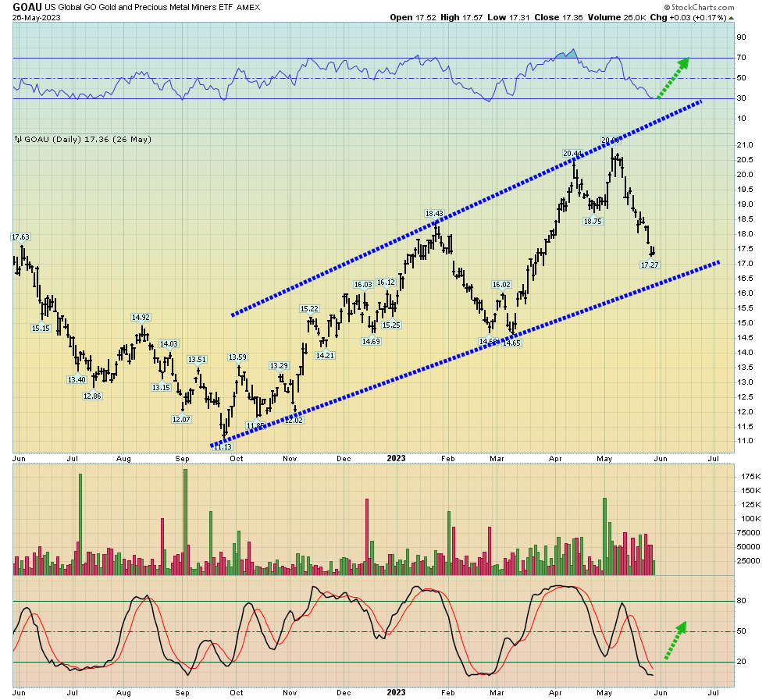Screen dimensions: 773x700
Task: Click the bold 2023 label under the stochastic panel
Action: 397,692
